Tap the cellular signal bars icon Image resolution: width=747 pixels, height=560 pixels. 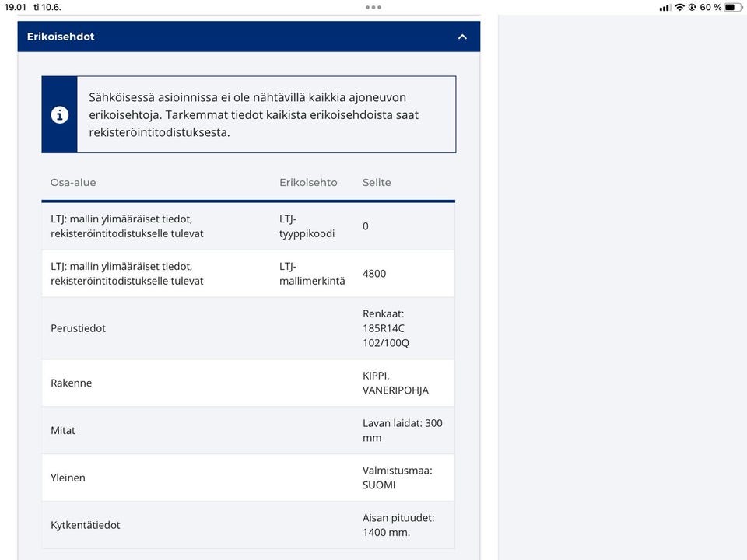click(665, 7)
